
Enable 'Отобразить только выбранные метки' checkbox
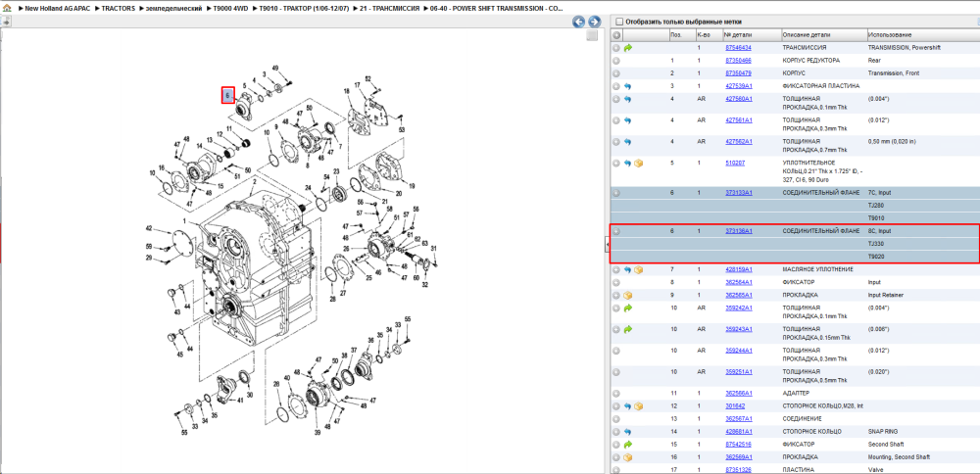(x=619, y=22)
